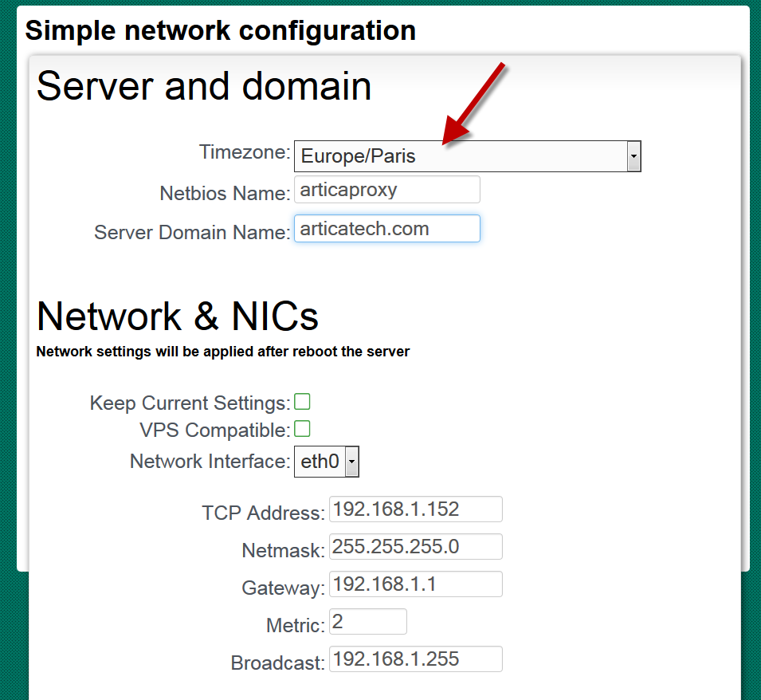The height and width of the screenshot is (700, 761).
Task: Click the Server Domain Name input field
Action: pyautogui.click(x=386, y=229)
